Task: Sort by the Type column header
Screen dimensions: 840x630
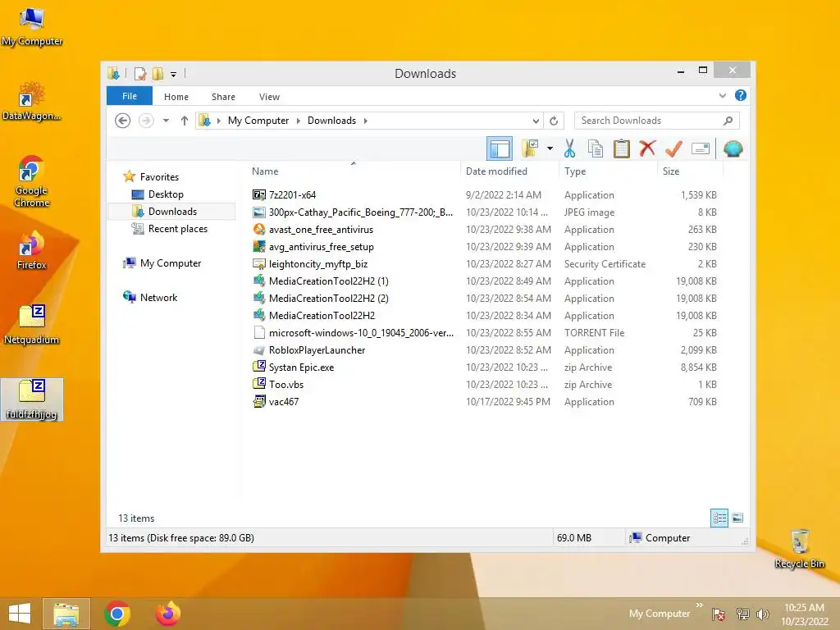Action: tap(608, 171)
